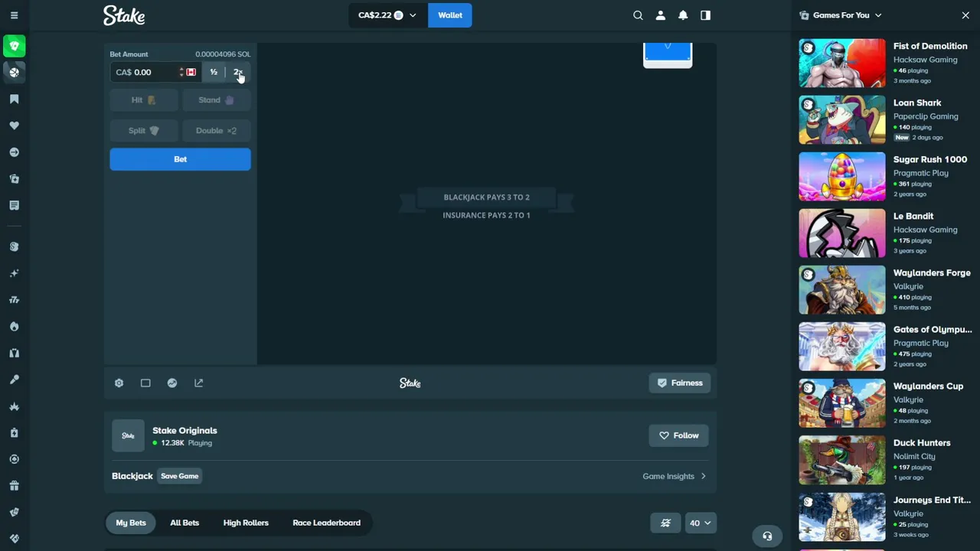Open Loan Shark game thumbnail
This screenshot has height=551, width=980.
click(x=842, y=119)
